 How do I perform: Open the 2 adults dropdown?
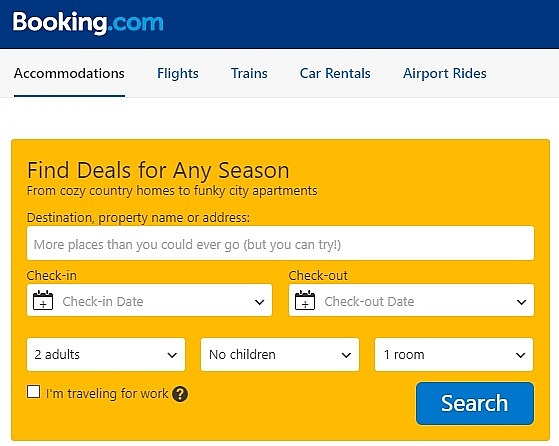click(x=106, y=355)
